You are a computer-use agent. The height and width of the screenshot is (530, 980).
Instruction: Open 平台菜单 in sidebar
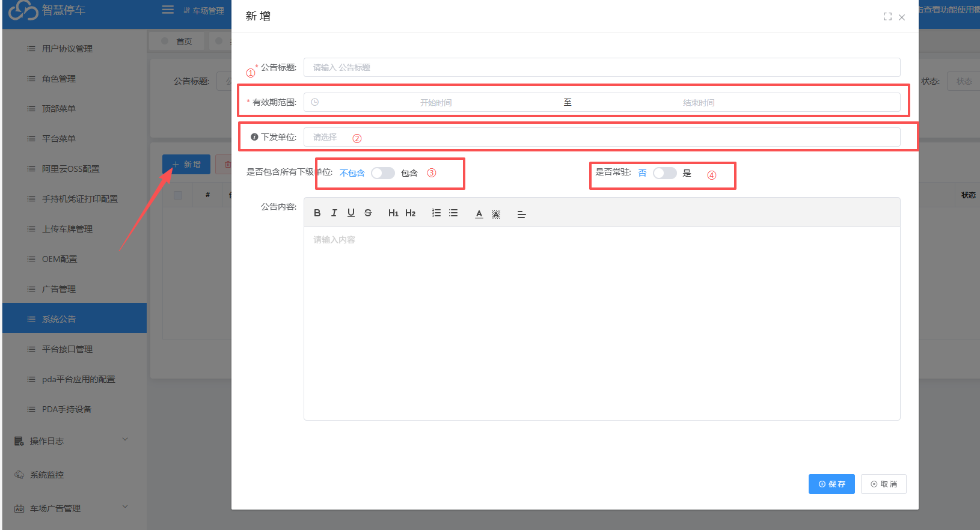(x=75, y=139)
